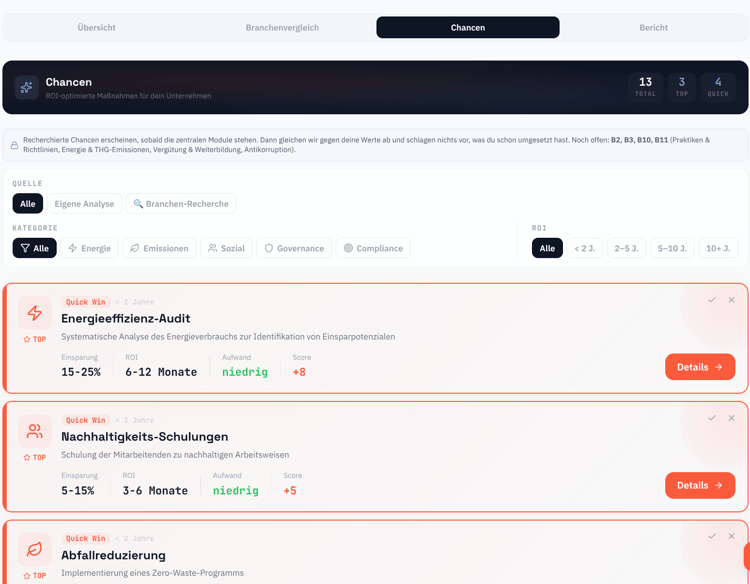Select the Emissionen category filter
This screenshot has width=750, height=584.
click(x=159, y=248)
